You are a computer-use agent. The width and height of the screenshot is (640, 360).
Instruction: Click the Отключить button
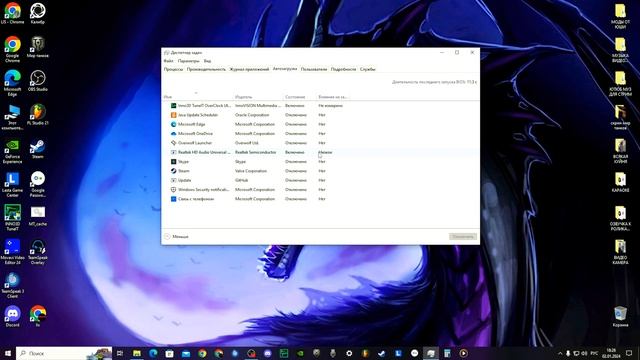tap(463, 237)
